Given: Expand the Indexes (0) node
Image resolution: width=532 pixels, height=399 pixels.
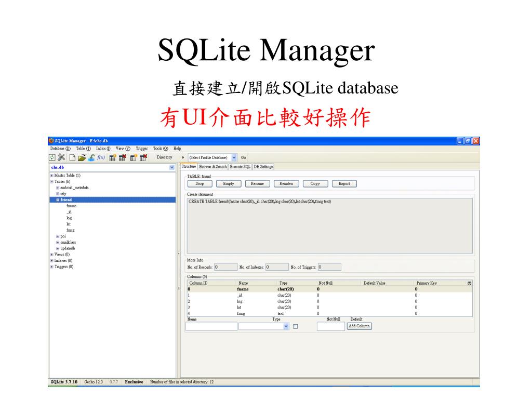Looking at the screenshot, I should [x=52, y=261].
